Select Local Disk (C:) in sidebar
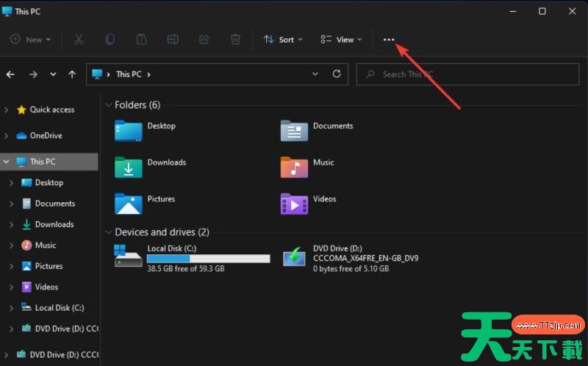 (x=60, y=308)
